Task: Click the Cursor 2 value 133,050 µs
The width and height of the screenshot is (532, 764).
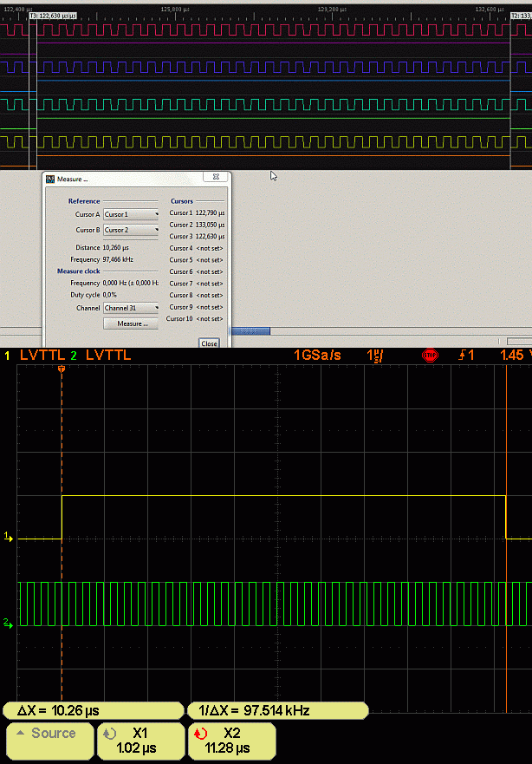Action: [x=210, y=225]
